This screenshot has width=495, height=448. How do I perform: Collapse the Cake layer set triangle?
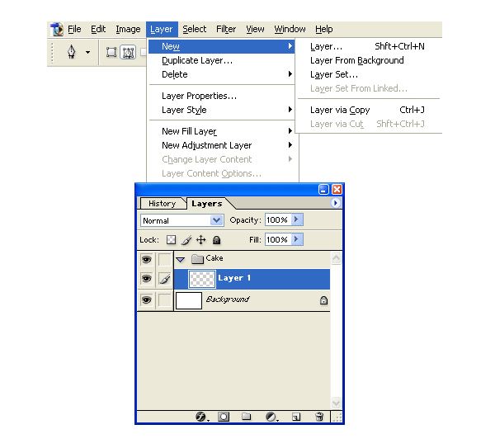pyautogui.click(x=181, y=260)
